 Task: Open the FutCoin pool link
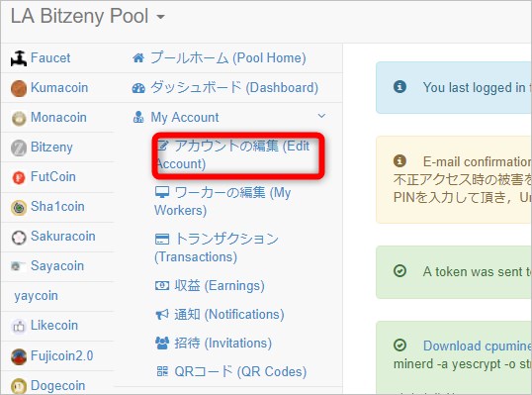click(x=53, y=176)
